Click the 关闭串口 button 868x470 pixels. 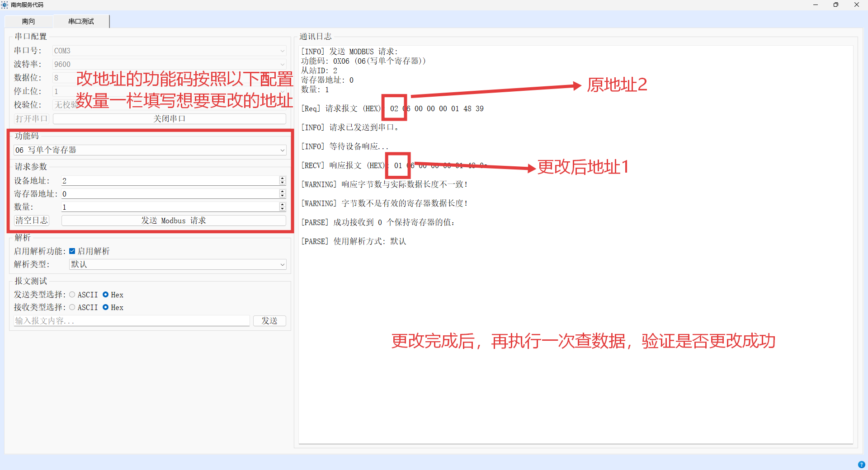pos(169,118)
